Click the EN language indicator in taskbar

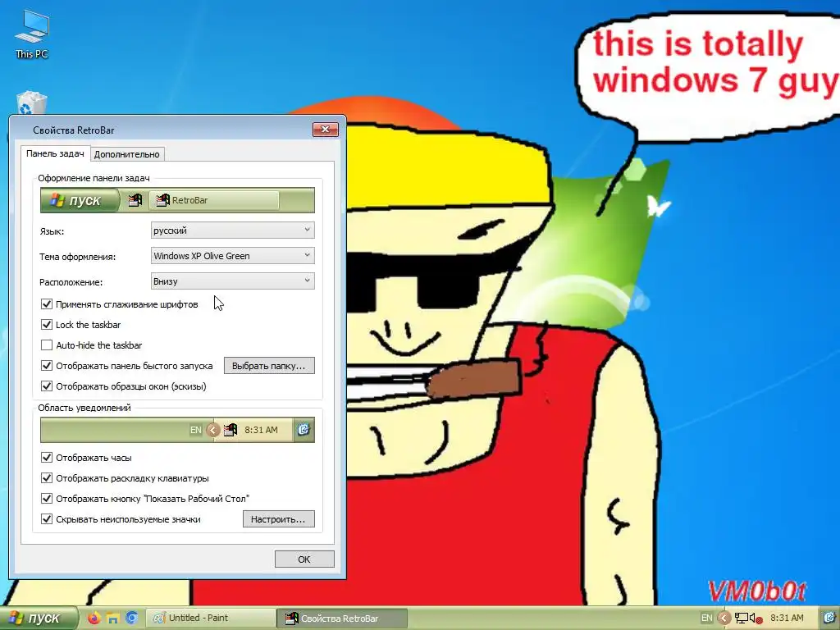click(x=706, y=619)
